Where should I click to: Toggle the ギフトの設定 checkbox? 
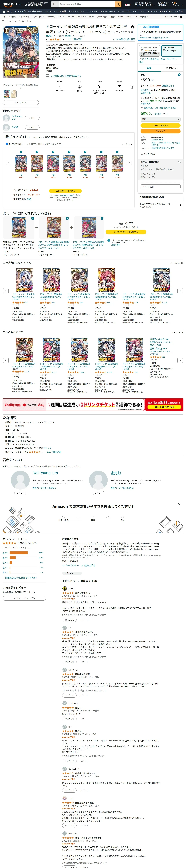coord(142,154)
